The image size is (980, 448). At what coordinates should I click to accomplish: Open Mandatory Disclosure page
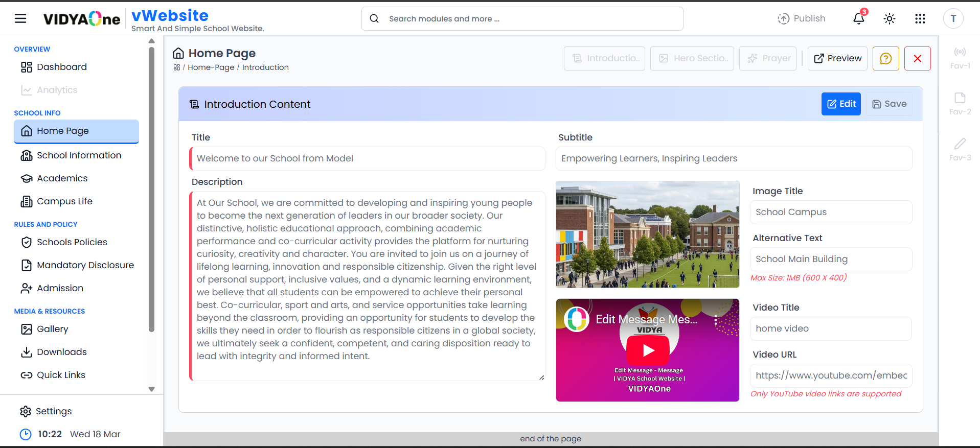pyautogui.click(x=77, y=265)
